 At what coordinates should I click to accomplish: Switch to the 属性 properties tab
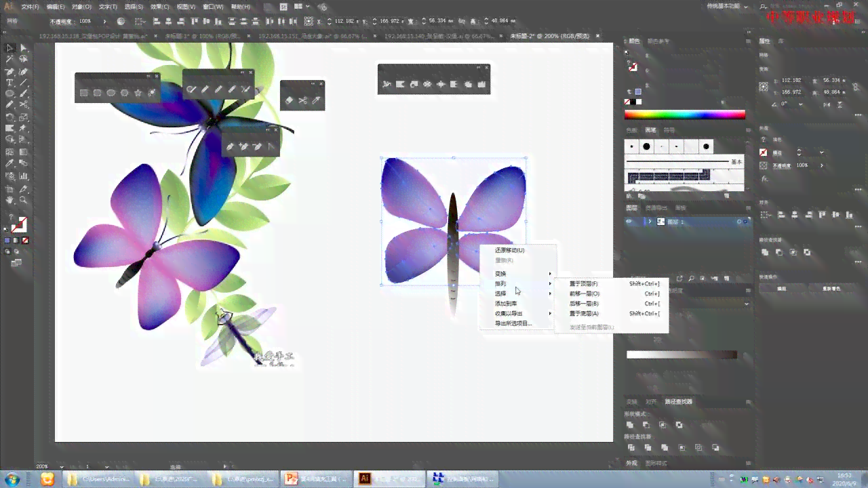764,41
